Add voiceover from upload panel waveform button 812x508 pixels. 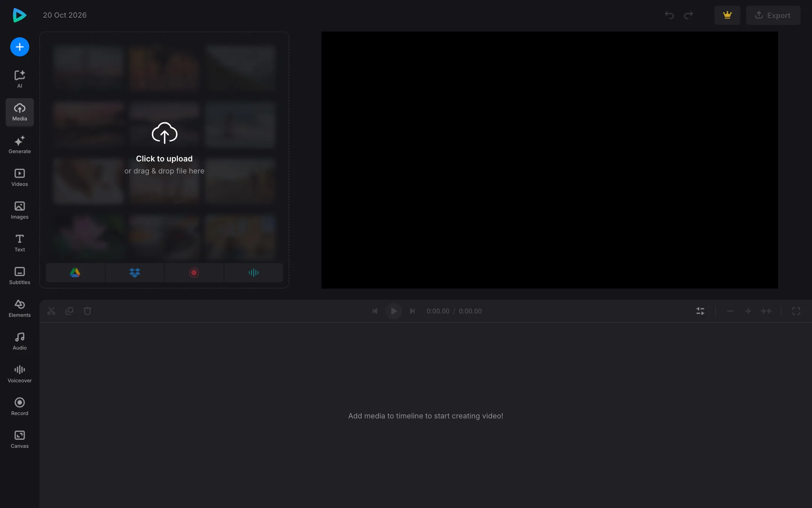(254, 272)
